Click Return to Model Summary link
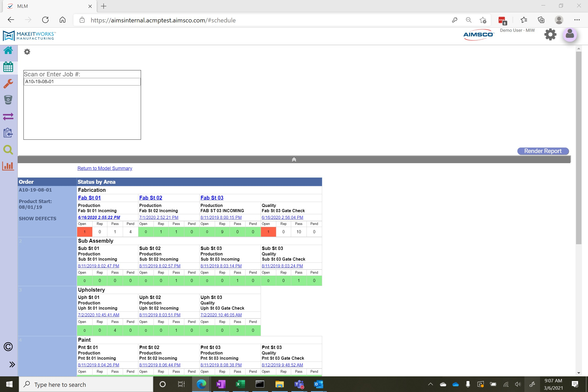 pyautogui.click(x=105, y=168)
